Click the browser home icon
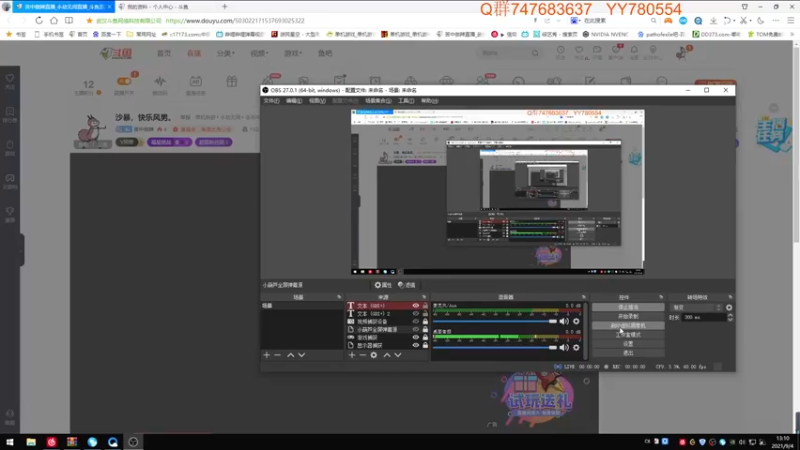Screen dimensions: 800x450 54,20
